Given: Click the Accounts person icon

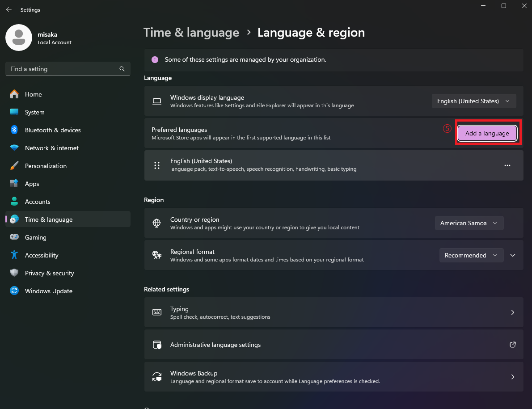Looking at the screenshot, I should (x=14, y=202).
